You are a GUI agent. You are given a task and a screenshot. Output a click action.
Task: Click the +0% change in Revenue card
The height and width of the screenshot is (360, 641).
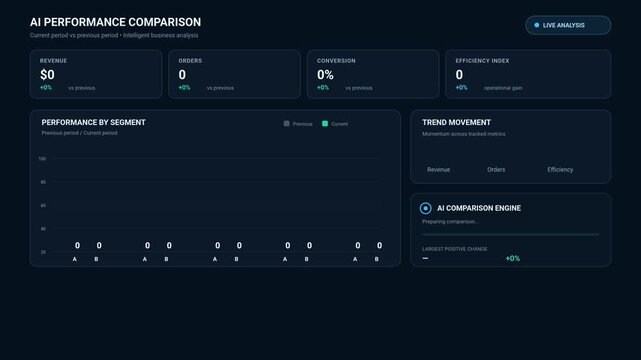coord(46,88)
